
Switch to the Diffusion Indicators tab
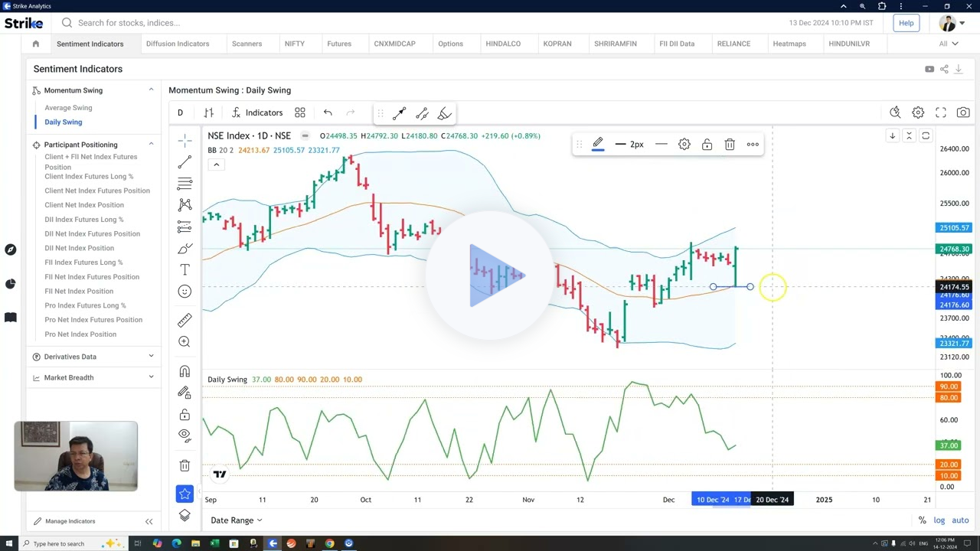pyautogui.click(x=178, y=44)
